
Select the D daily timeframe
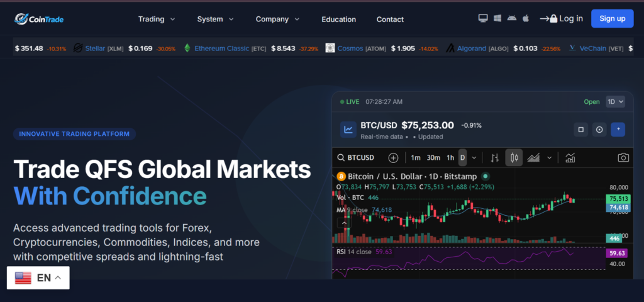click(462, 158)
